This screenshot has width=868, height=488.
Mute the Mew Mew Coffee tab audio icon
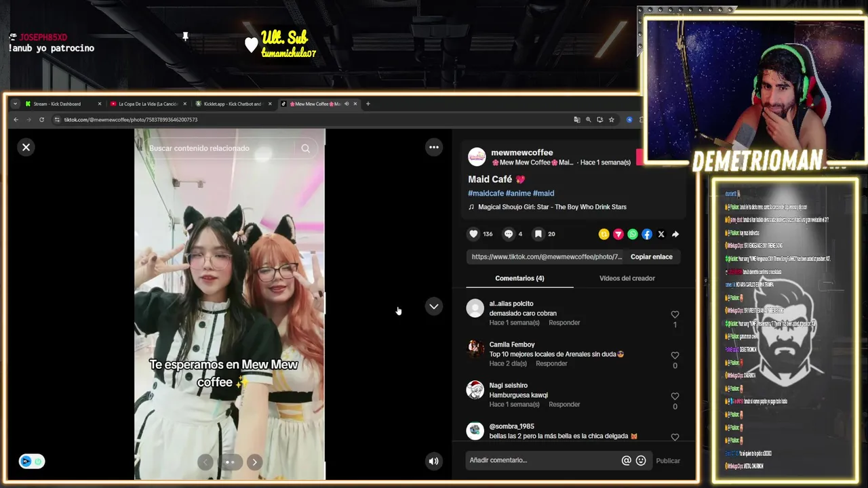coord(347,104)
